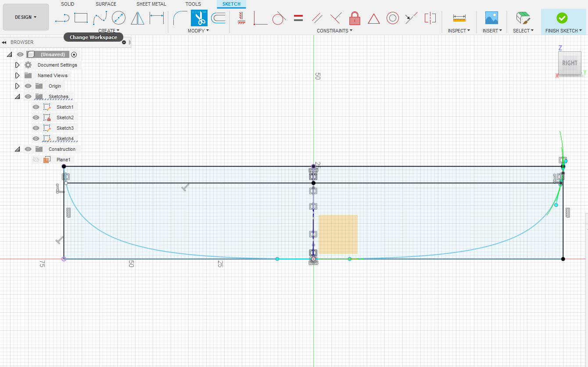Select the Rectangle sketch tool
The image size is (588, 367).
[x=81, y=18]
